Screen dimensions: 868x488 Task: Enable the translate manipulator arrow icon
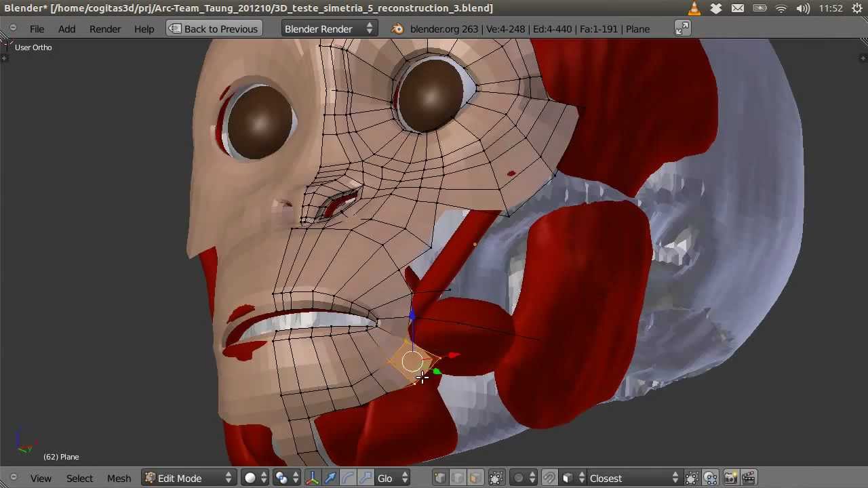(330, 478)
